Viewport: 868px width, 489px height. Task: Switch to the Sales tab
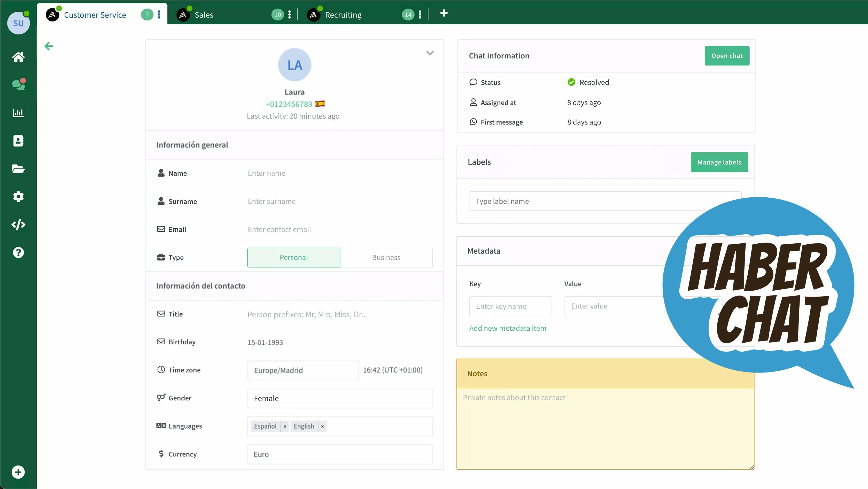[204, 15]
